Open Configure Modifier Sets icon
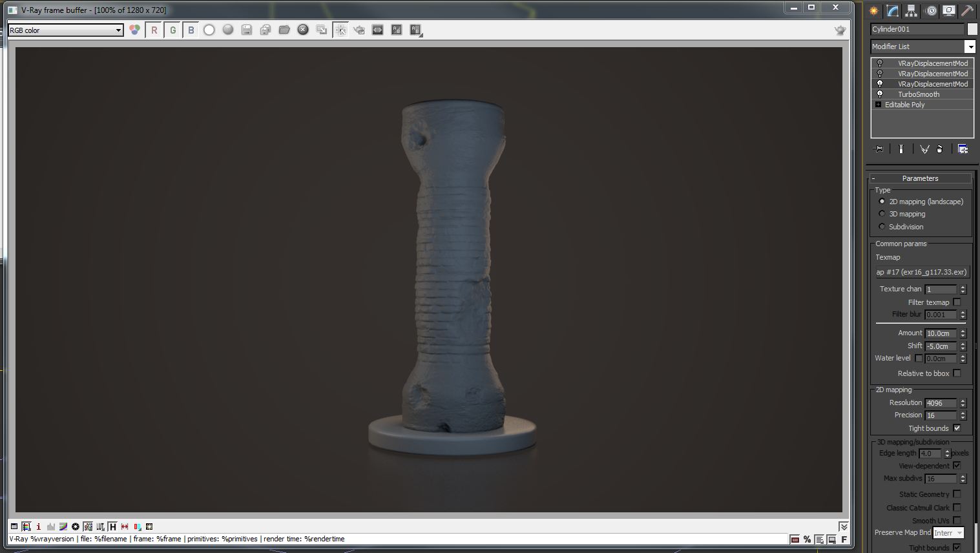 [963, 149]
